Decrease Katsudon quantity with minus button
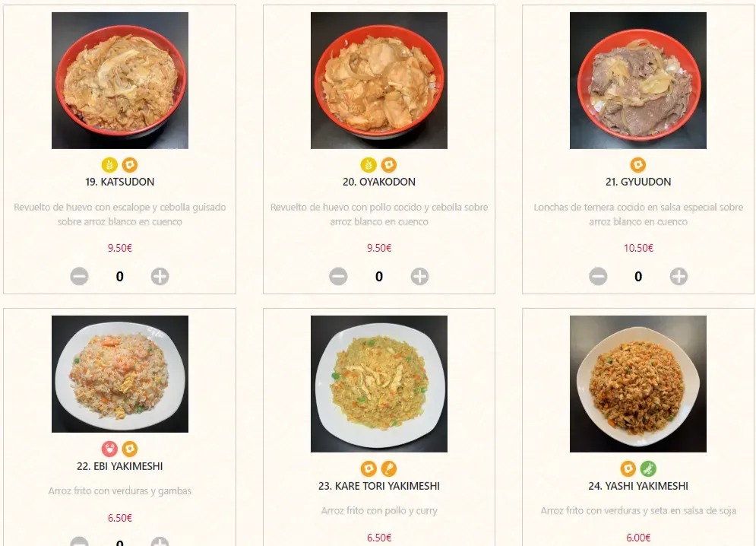The height and width of the screenshot is (546, 756). [x=80, y=277]
